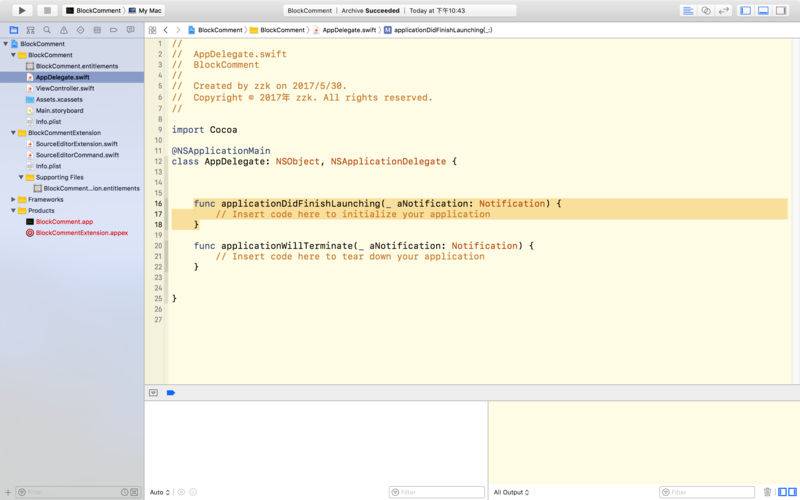Toggle debug area hide button
The image size is (800, 500).
[x=153, y=392]
